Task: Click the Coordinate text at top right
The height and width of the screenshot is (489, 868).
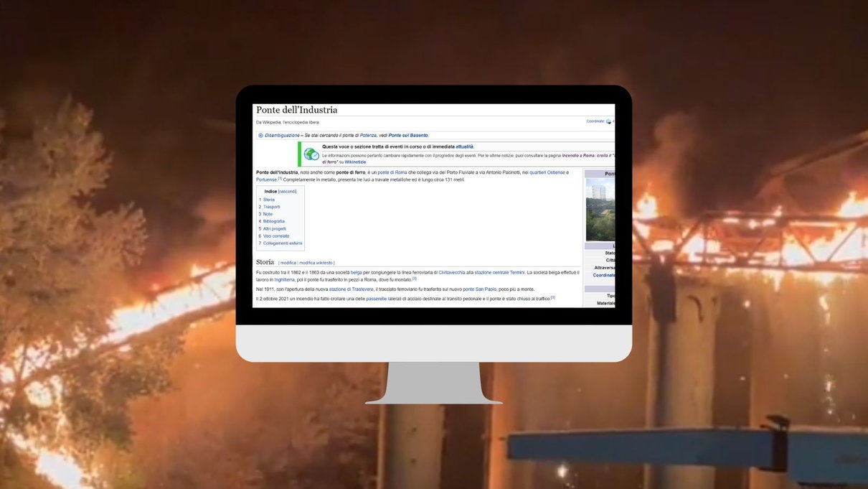Action: 595,121
